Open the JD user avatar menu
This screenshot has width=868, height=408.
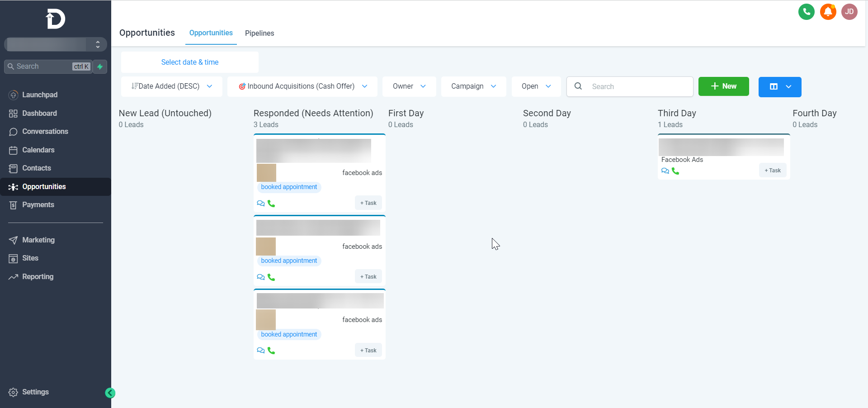[849, 12]
